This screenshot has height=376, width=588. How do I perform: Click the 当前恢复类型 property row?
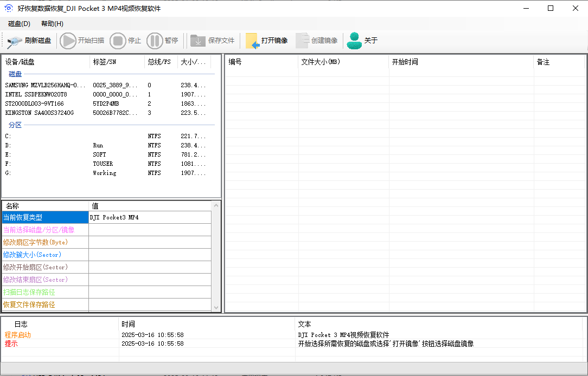pyautogui.click(x=45, y=217)
